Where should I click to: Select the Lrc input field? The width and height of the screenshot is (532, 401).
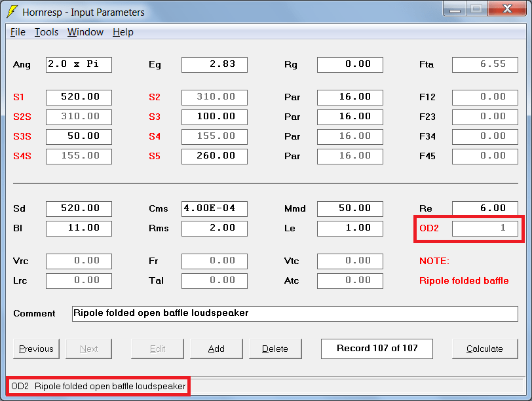[79, 281]
